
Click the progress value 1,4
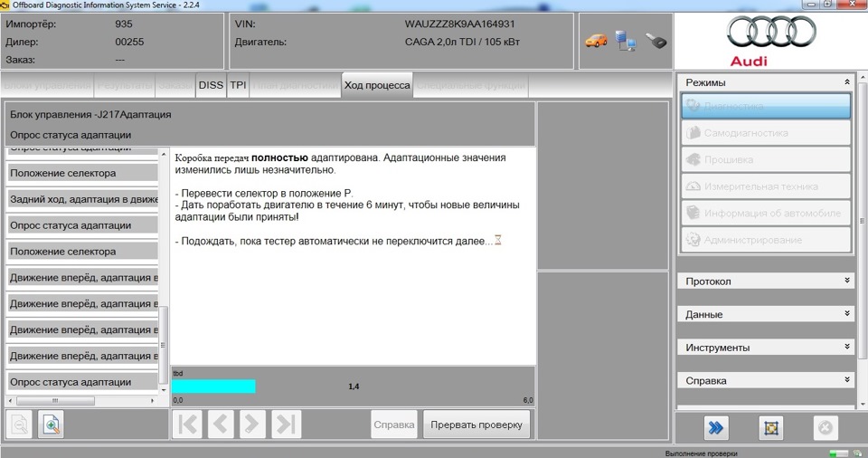(354, 386)
